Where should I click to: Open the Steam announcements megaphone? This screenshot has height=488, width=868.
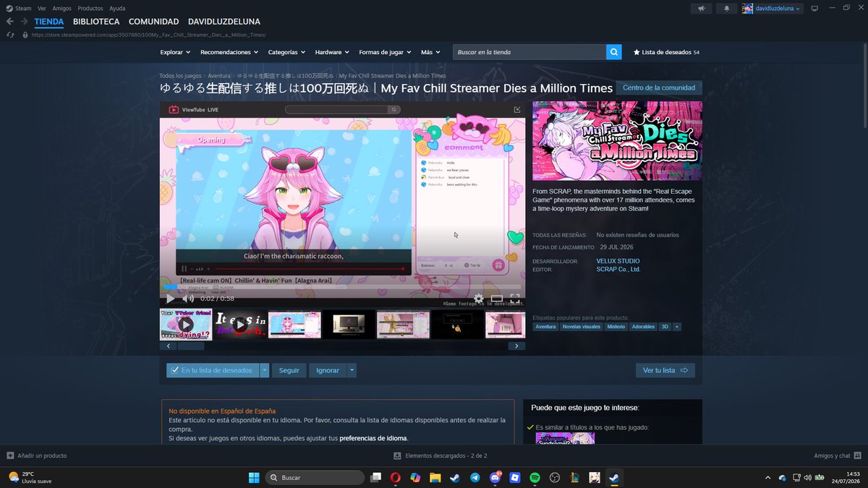point(701,9)
